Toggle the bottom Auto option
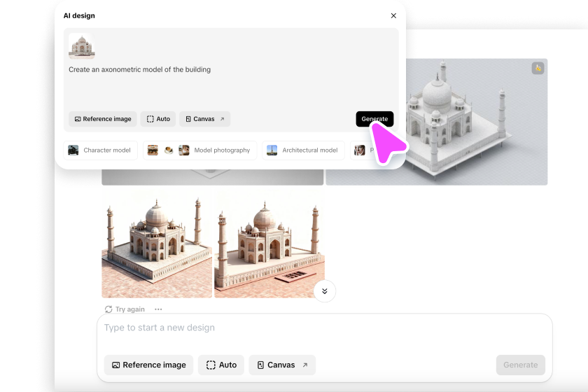Screen dimensions: 588x392 (221, 365)
